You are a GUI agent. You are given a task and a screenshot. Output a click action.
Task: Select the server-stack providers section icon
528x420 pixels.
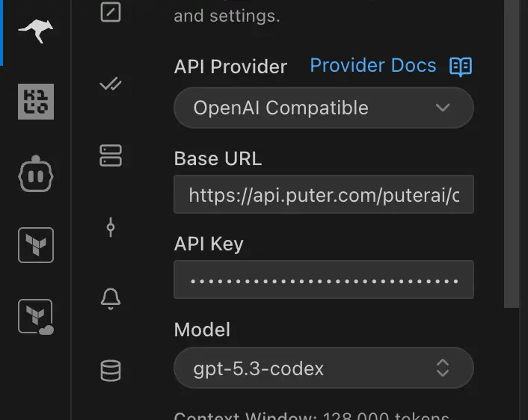tap(111, 155)
